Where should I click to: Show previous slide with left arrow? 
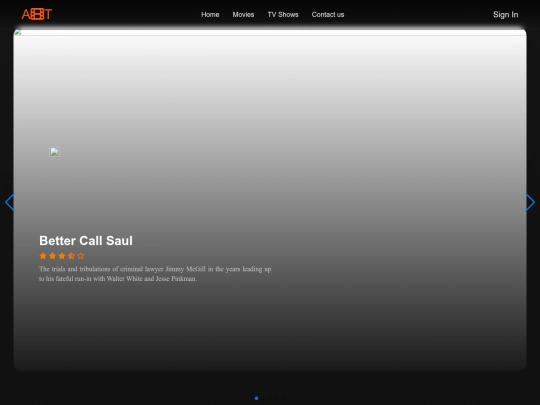[10, 202]
